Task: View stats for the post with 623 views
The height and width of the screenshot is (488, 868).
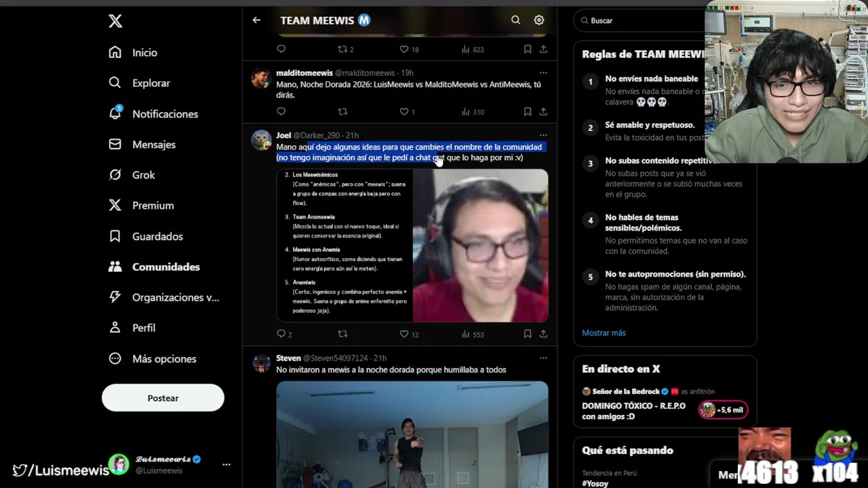Action: [473, 49]
